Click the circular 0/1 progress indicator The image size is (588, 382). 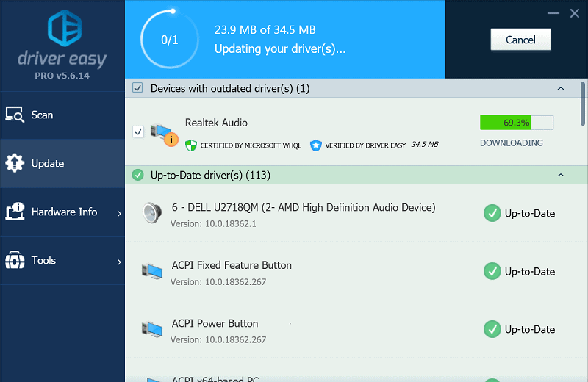click(170, 39)
